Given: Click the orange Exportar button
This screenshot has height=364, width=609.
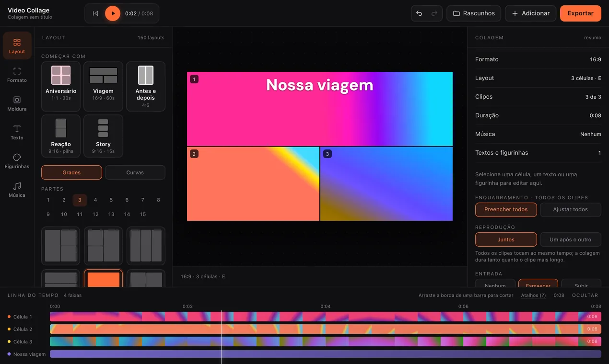Looking at the screenshot, I should [x=580, y=13].
